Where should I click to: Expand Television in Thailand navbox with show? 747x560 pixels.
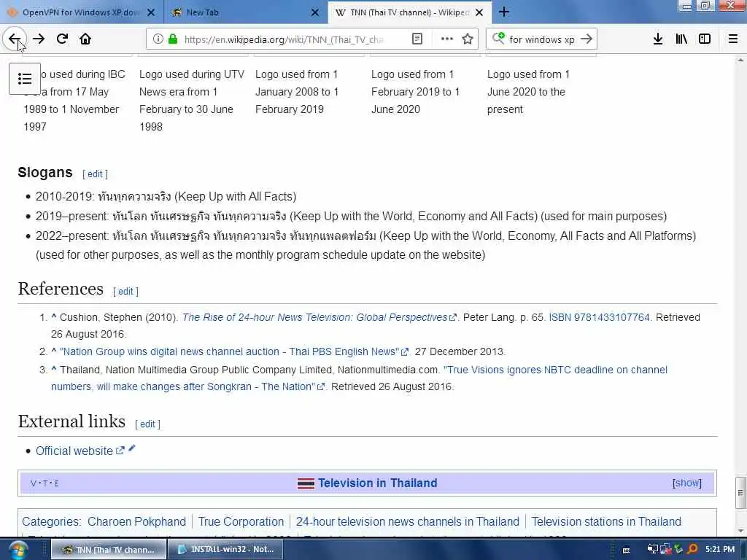click(x=687, y=483)
